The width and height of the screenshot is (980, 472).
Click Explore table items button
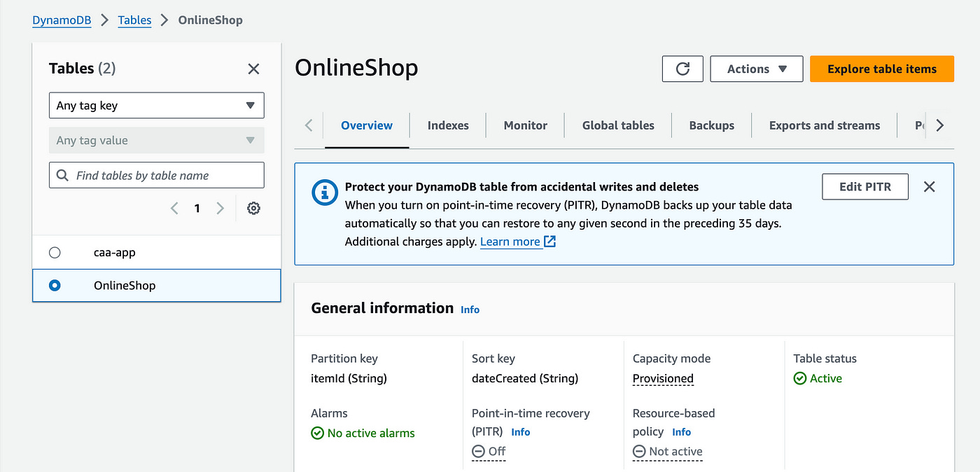pos(882,69)
